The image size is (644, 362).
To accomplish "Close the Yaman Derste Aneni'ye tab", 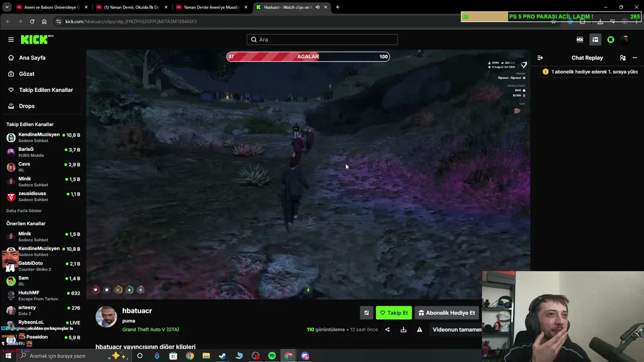I will pos(246,7).
